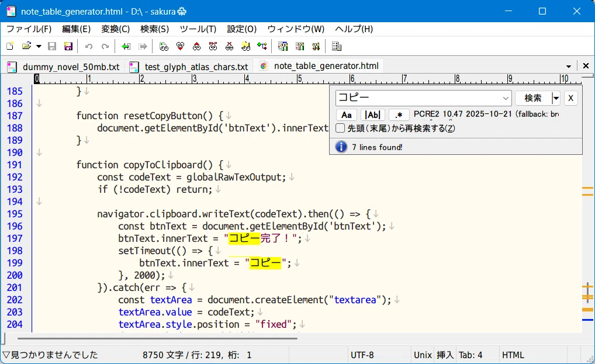The width and height of the screenshot is (595, 364).
Task: Click the 検索 button
Action: coord(533,98)
